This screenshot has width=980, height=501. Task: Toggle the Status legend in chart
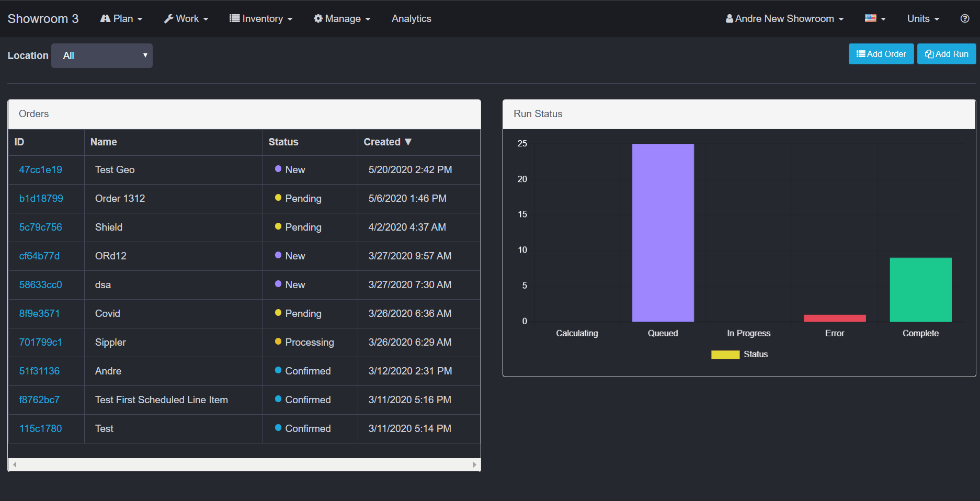coord(739,355)
